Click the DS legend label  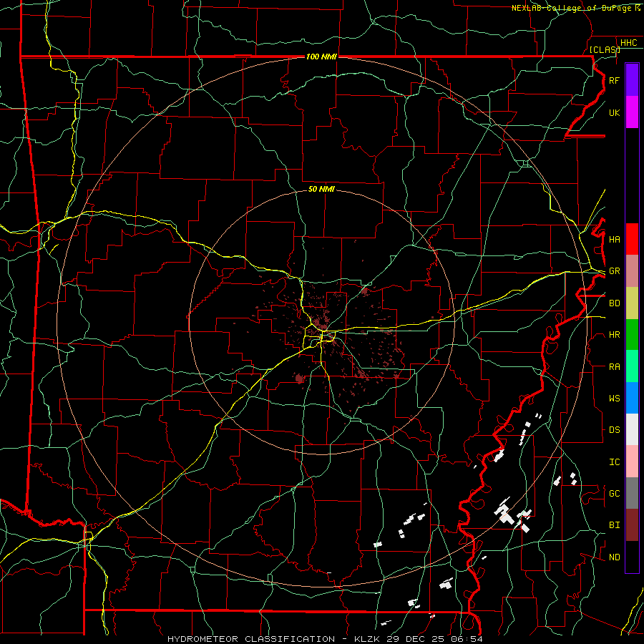pyautogui.click(x=614, y=430)
